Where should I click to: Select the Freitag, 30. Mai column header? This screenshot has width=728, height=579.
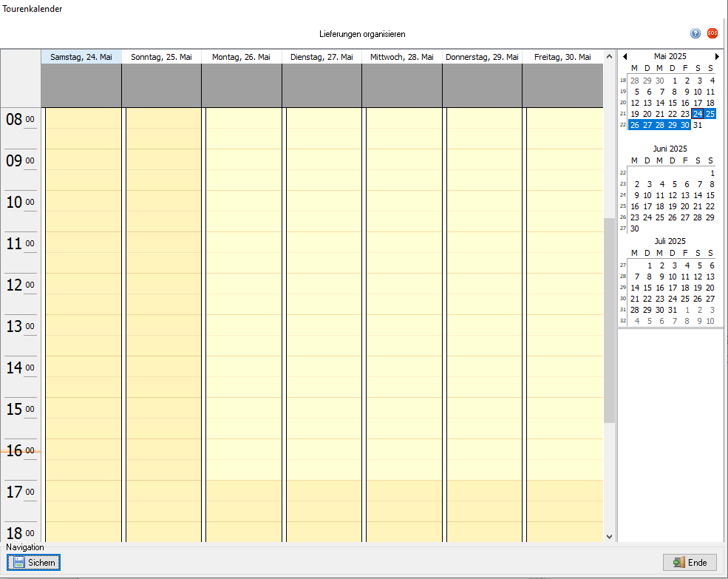tap(562, 57)
